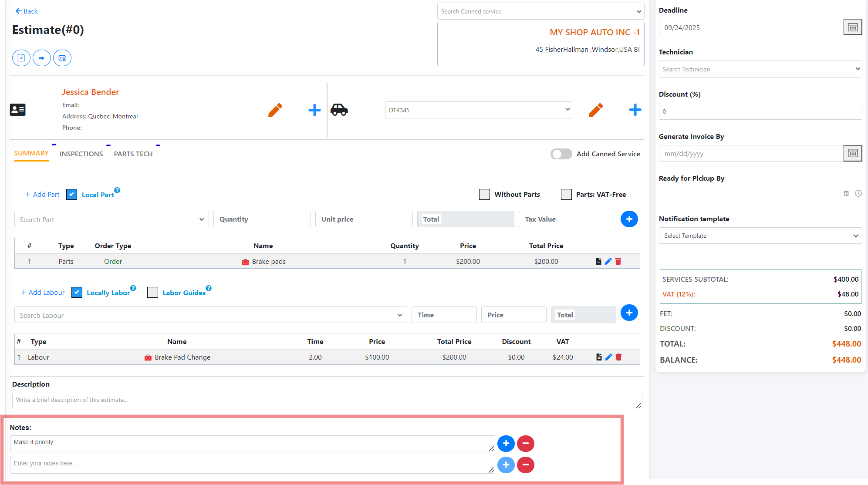Edit customer Jessica Bender with the pencil icon
The height and width of the screenshot is (485, 868).
pos(275,110)
